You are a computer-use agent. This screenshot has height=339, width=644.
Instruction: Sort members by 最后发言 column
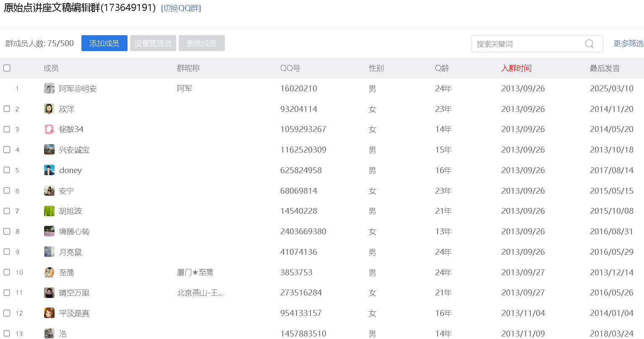click(605, 68)
